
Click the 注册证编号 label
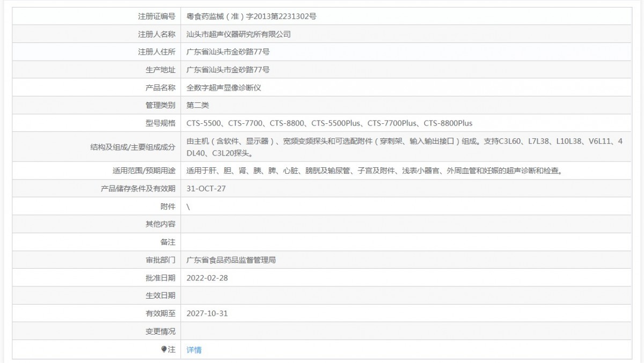pyautogui.click(x=156, y=16)
